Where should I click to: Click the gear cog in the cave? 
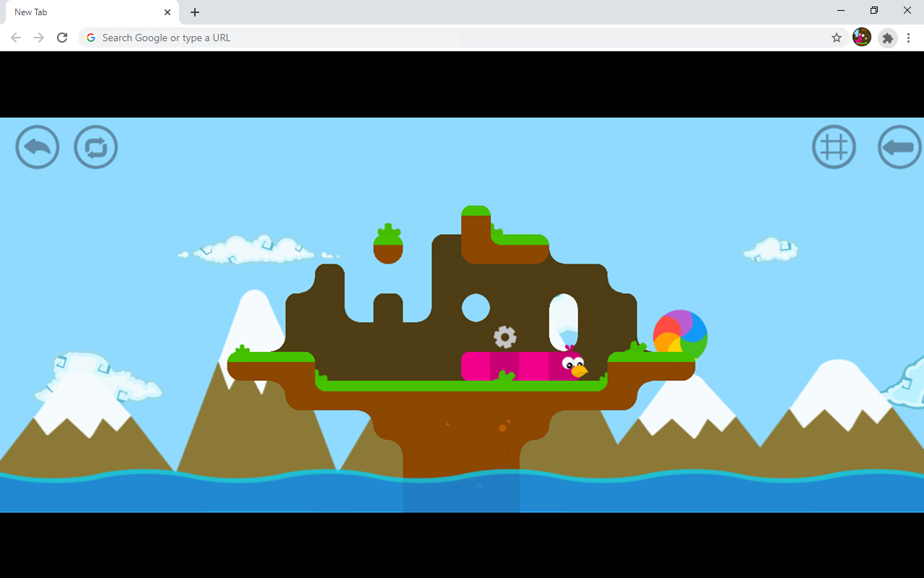pos(505,337)
